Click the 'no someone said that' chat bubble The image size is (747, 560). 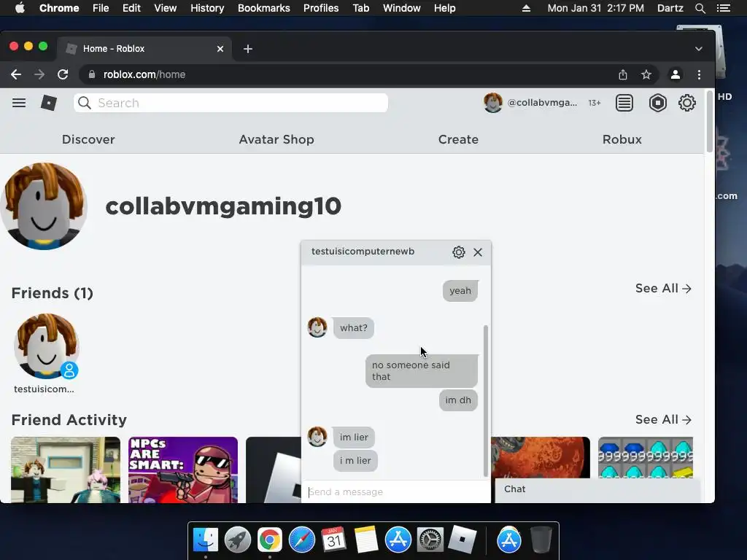point(422,371)
